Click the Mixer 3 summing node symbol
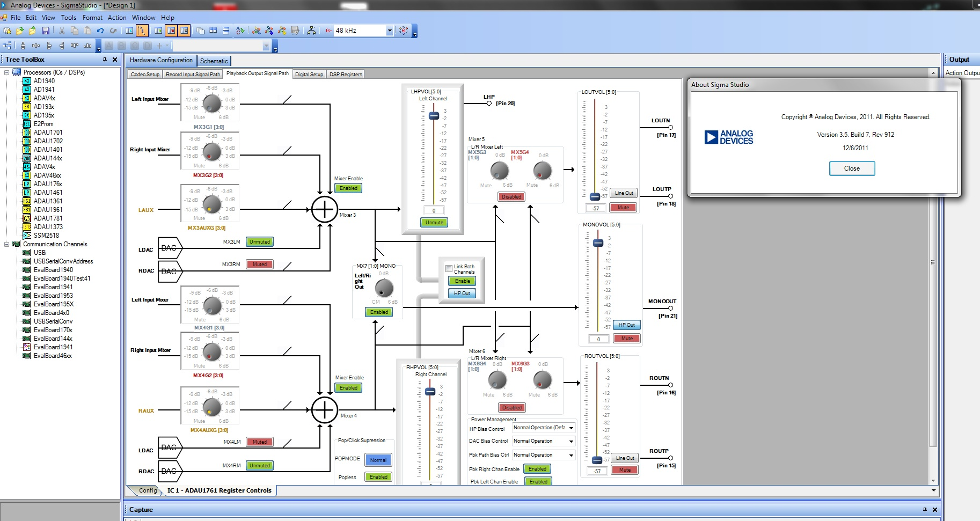980x521 pixels. coord(325,209)
